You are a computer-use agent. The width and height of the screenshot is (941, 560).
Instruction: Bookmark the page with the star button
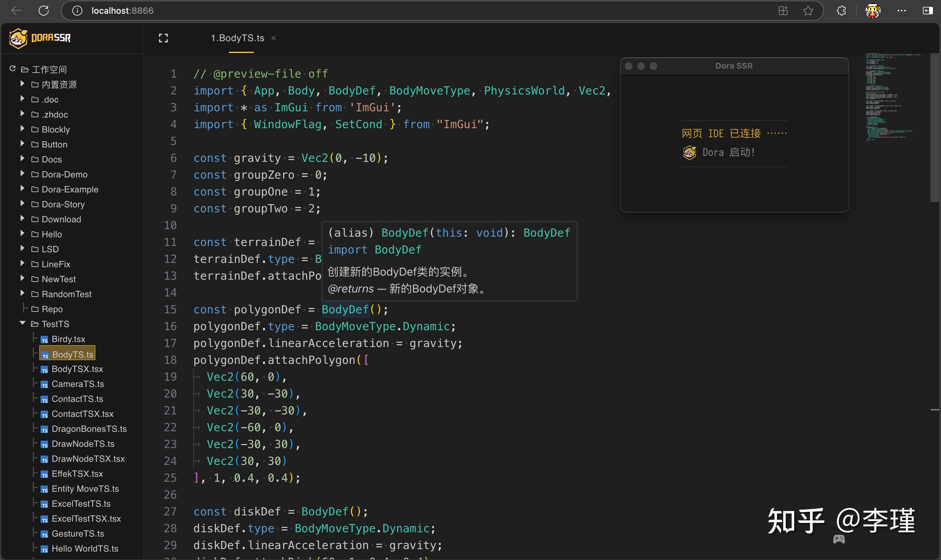808,10
